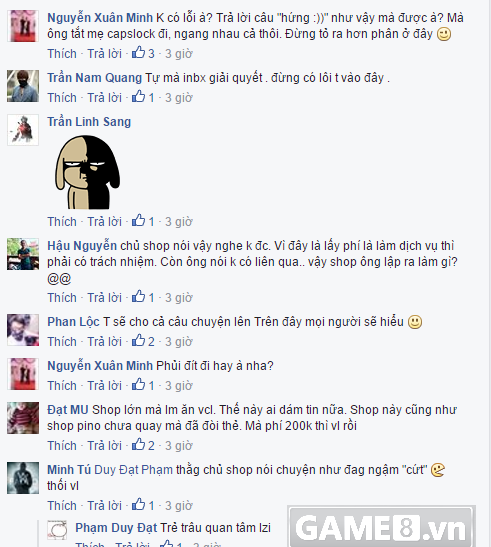The height and width of the screenshot is (547, 491).
Task: Click the like-count thumb below the dog sticker
Action: 139,221
